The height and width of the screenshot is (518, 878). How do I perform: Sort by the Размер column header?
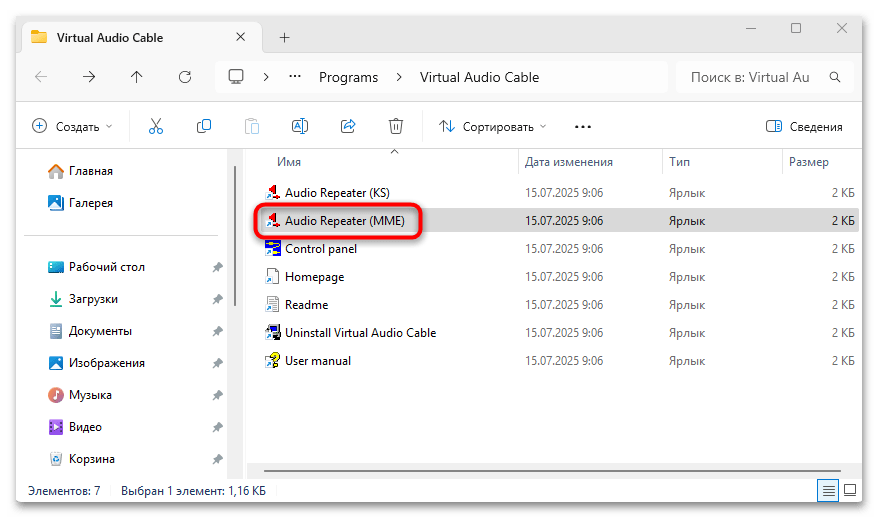pyautogui.click(x=809, y=162)
